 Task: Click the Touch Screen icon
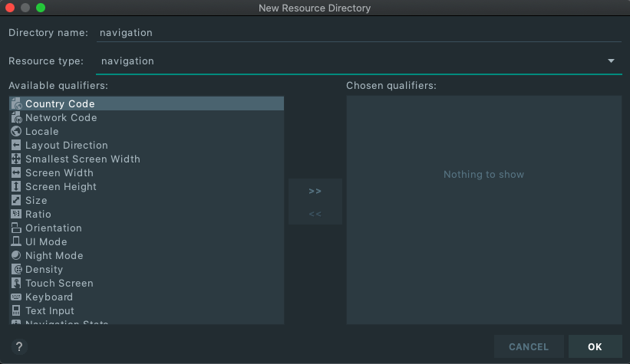point(16,283)
